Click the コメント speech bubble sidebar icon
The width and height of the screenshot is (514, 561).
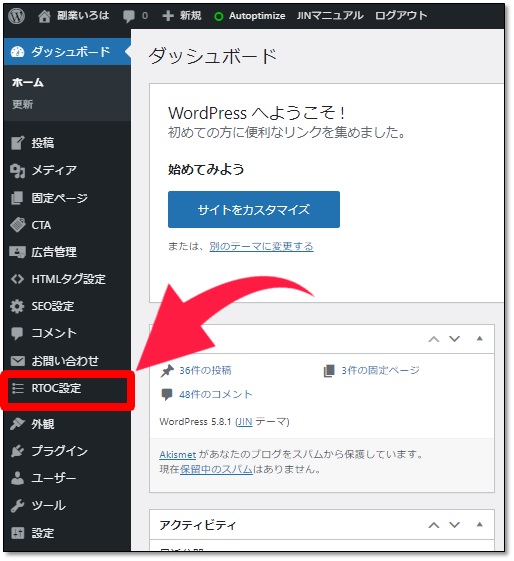[17, 333]
